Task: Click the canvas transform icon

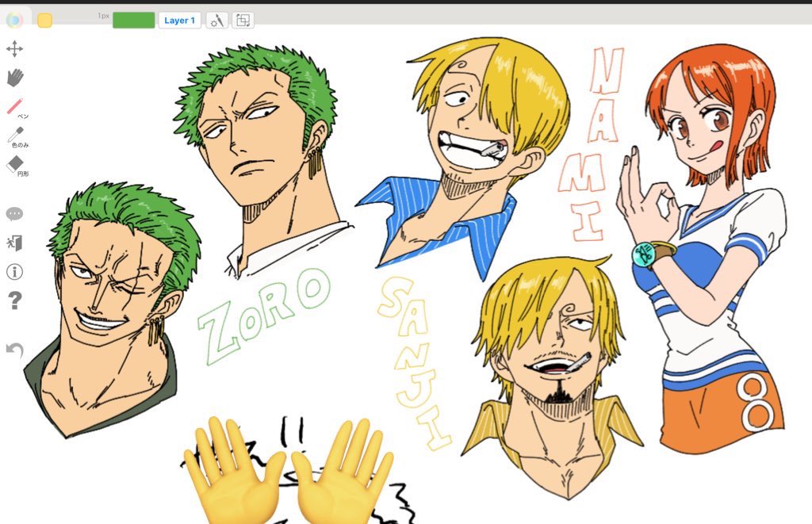Action: point(243,20)
